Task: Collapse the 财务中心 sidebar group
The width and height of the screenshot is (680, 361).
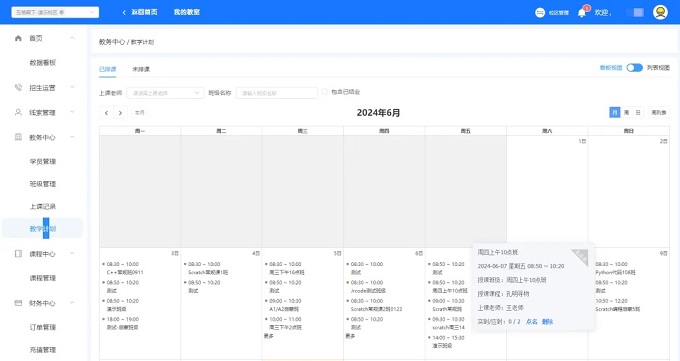Action: [72, 302]
